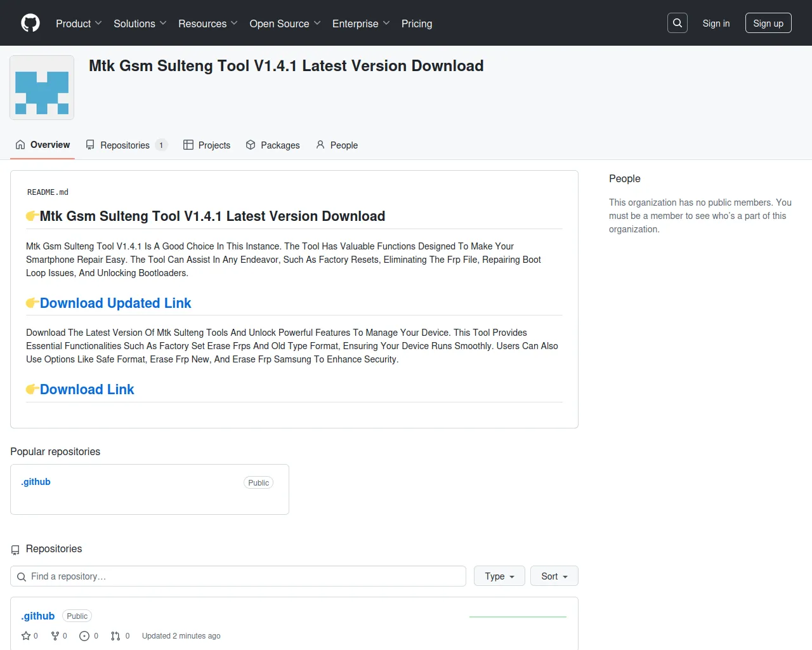Click the Find a repository search field
The width and height of the screenshot is (812, 650).
click(238, 576)
